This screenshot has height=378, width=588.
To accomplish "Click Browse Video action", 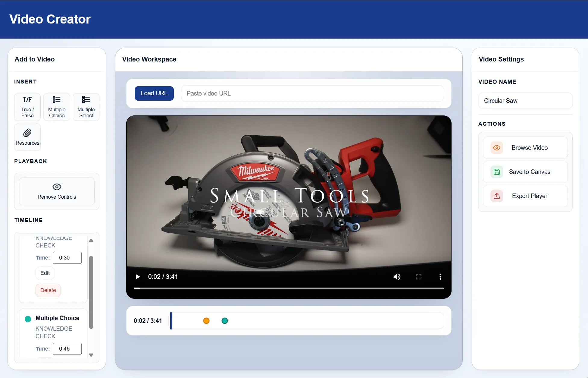I will 525,148.
